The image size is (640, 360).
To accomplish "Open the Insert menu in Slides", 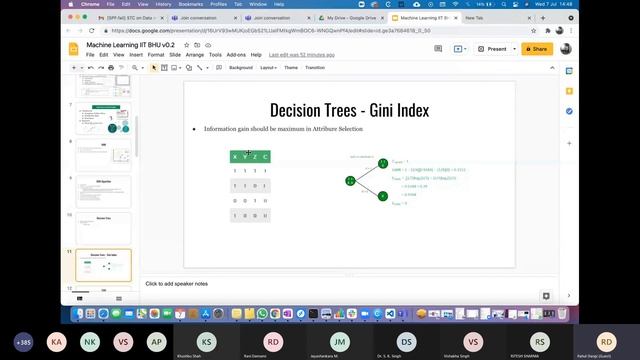I will 136,55.
